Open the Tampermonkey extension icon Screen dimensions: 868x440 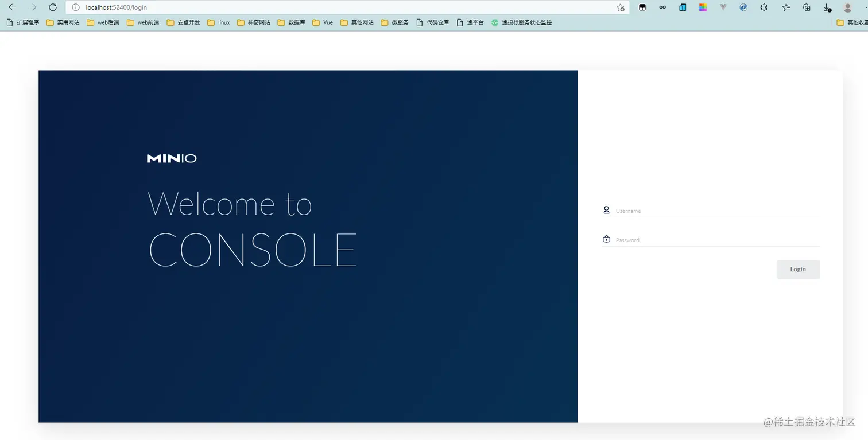coord(642,7)
